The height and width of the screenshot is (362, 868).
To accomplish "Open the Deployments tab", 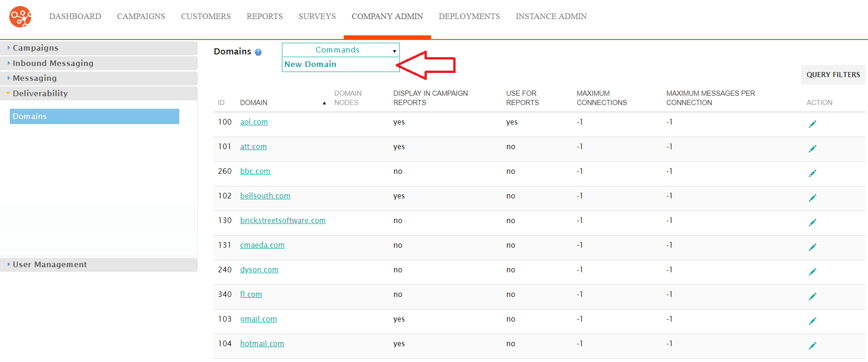I will tap(469, 16).
